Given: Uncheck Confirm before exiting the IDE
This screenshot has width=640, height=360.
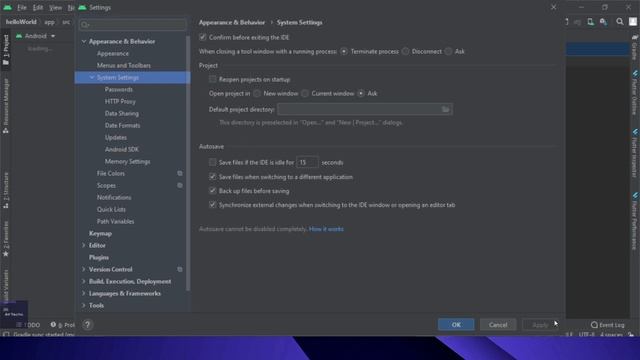Looking at the screenshot, I should (202, 37).
